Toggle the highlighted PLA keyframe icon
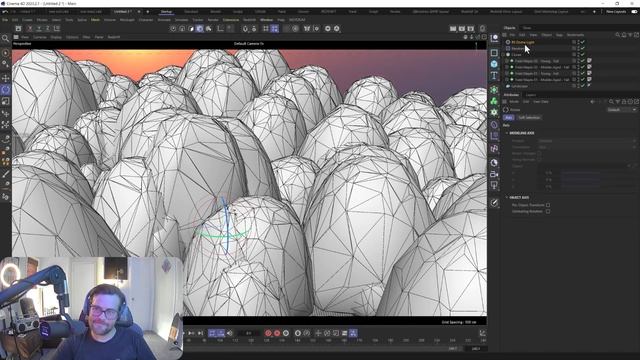This screenshot has width=640, height=360. point(353,333)
